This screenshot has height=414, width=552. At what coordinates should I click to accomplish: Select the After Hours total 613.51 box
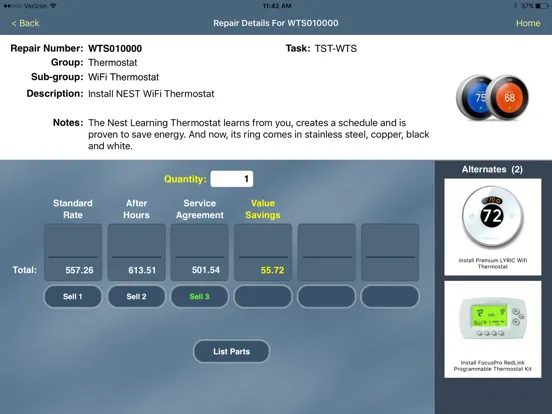[x=136, y=252]
